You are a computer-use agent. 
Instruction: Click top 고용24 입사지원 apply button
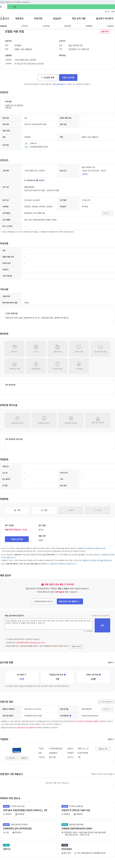(68, 78)
